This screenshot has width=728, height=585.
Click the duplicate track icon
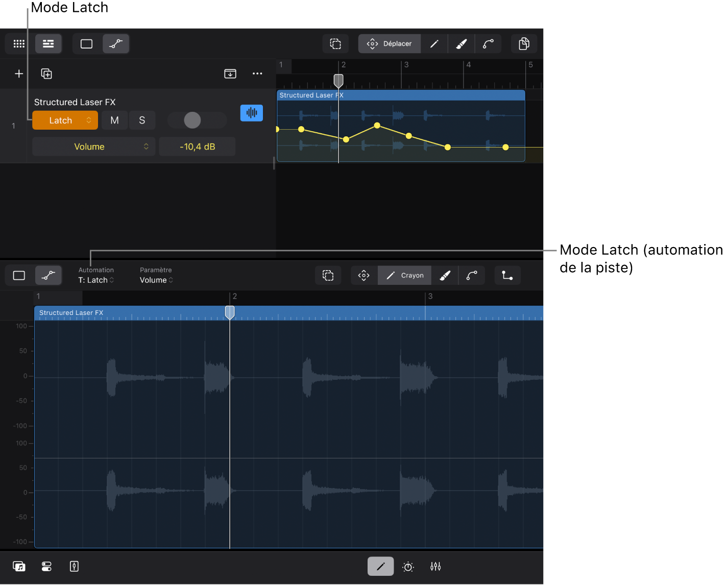pyautogui.click(x=46, y=74)
